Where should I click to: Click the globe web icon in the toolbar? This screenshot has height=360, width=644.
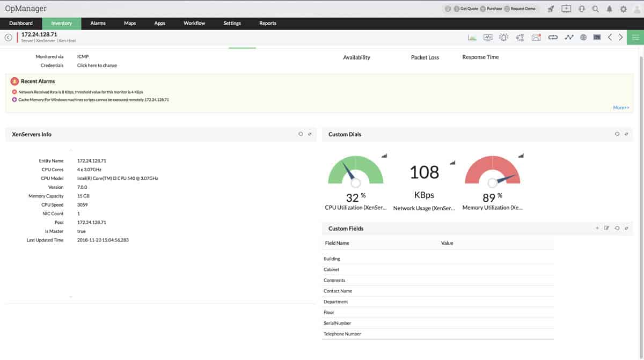coord(583,37)
